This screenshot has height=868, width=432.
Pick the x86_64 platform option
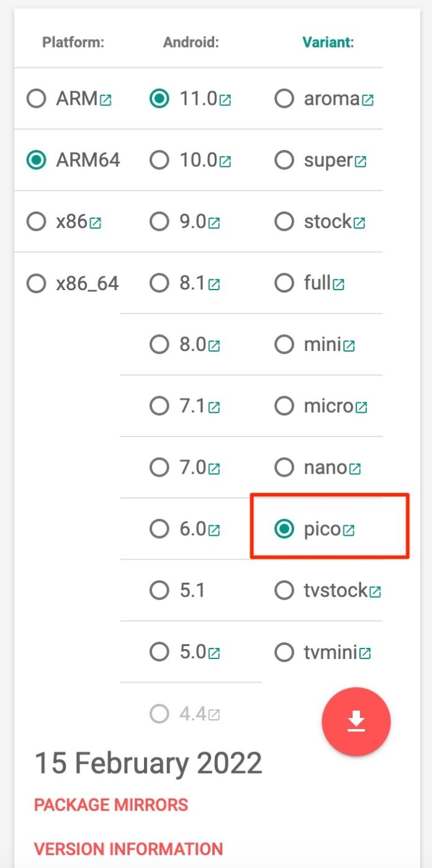[x=37, y=284]
